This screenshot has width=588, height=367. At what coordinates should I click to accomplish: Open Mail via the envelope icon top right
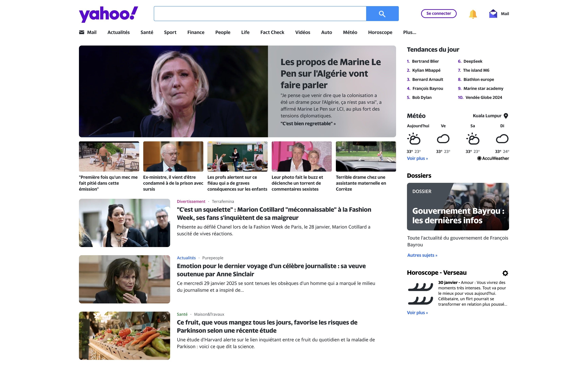click(x=493, y=14)
